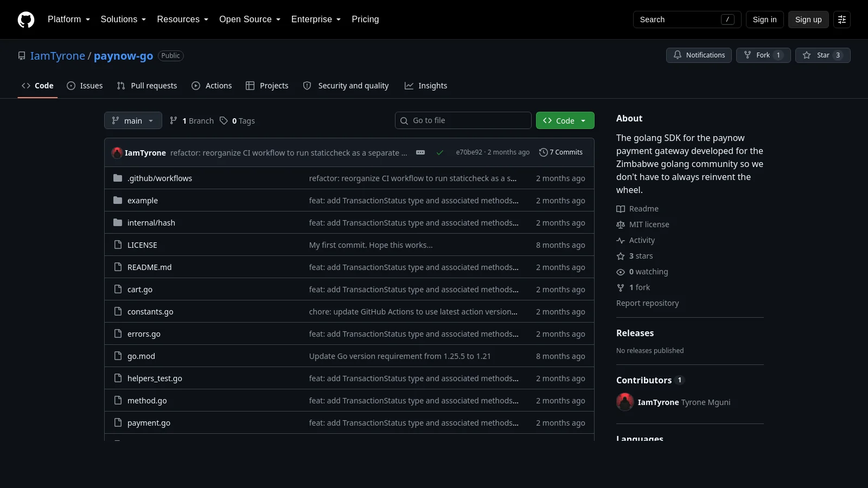Click the green check status icon
This screenshot has width=868, height=488.
(x=440, y=153)
